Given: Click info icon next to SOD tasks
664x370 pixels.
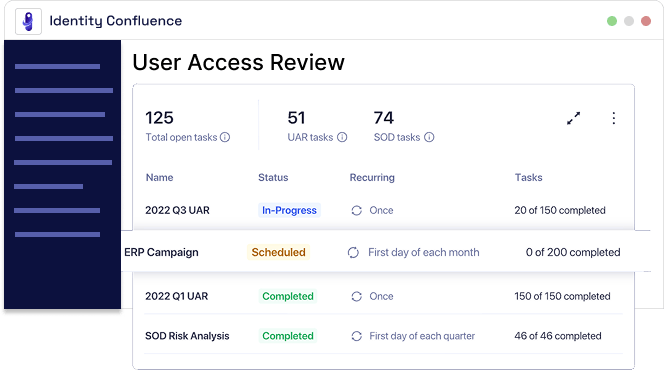Looking at the screenshot, I should 429,137.
